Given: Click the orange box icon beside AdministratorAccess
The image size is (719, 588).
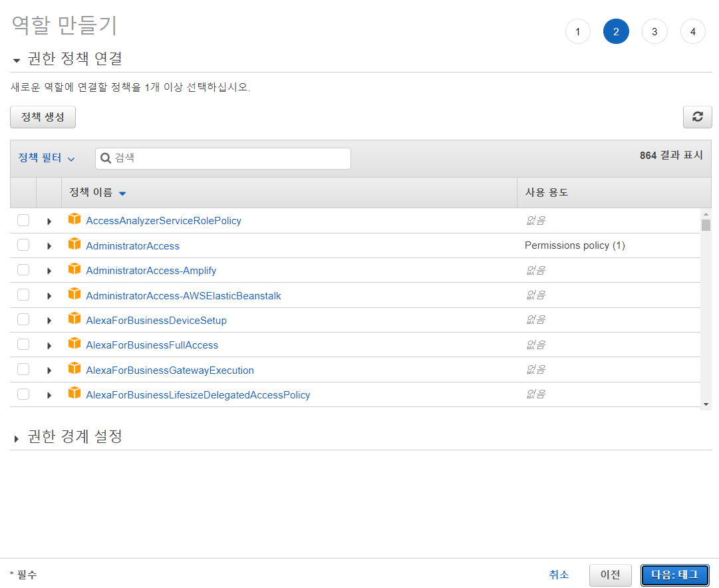Looking at the screenshot, I should point(74,243).
